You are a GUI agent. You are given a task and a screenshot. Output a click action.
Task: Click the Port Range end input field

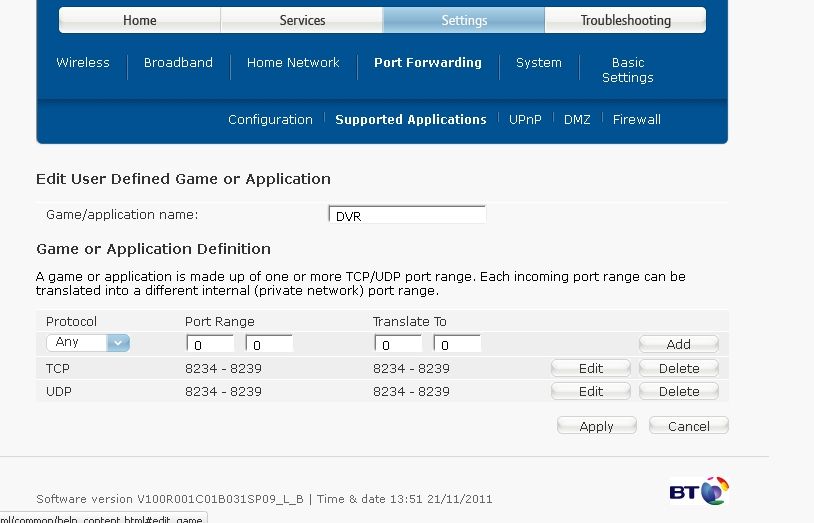(269, 344)
